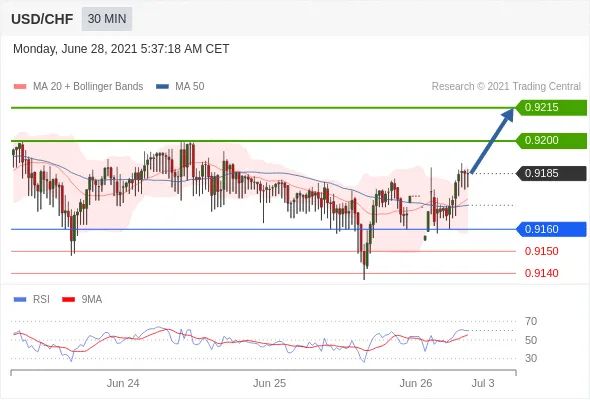Click the blue upward forecast arrow
590x400 pixels.
[492, 141]
